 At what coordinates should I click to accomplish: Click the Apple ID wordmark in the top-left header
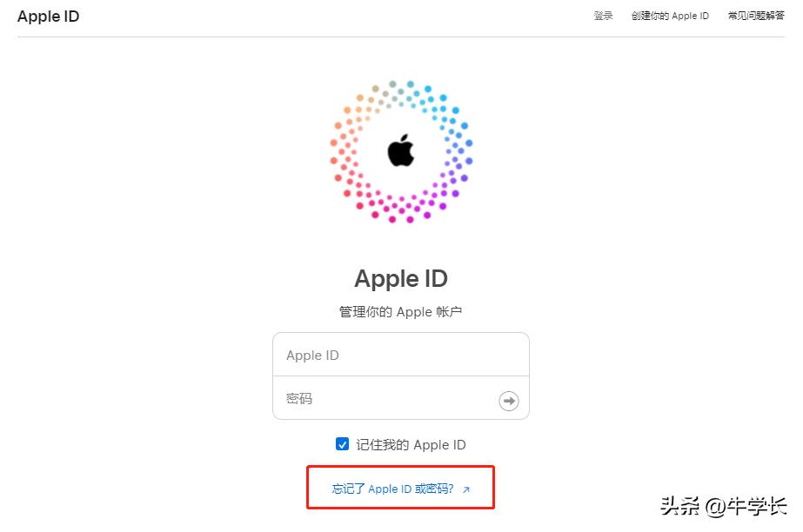[x=48, y=16]
